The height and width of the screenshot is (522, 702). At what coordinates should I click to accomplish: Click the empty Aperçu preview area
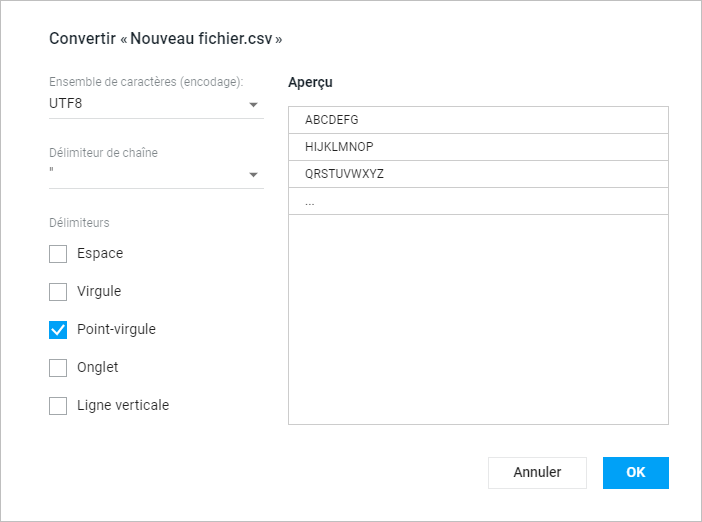click(479, 319)
